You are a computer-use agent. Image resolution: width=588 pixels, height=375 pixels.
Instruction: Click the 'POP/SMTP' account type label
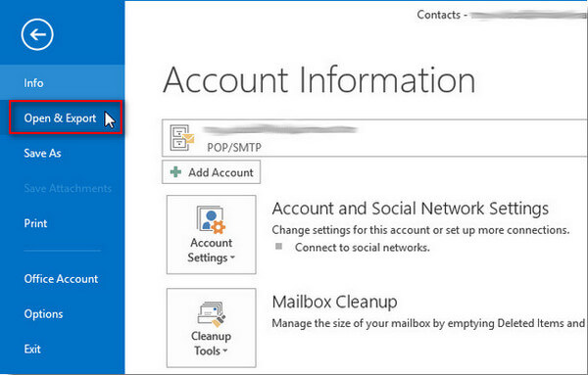click(234, 147)
